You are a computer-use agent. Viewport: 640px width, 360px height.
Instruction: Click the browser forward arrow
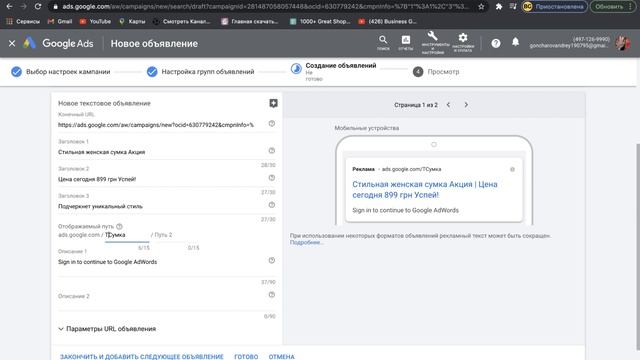tap(23, 7)
